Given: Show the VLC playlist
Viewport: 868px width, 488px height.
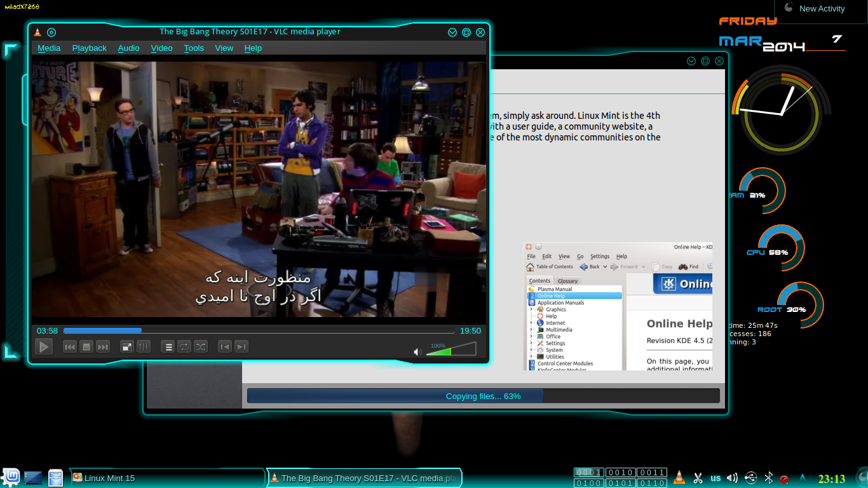Looking at the screenshot, I should (168, 346).
